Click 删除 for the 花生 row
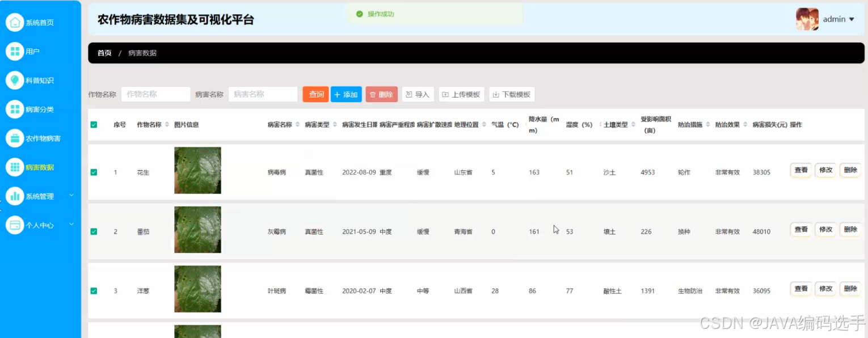This screenshot has height=338, width=868. click(x=850, y=170)
